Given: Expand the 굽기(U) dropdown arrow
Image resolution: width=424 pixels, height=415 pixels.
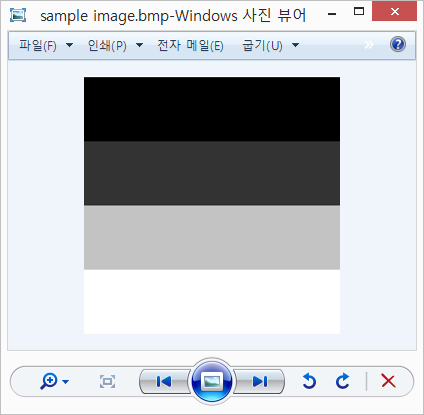Looking at the screenshot, I should pyautogui.click(x=295, y=45).
